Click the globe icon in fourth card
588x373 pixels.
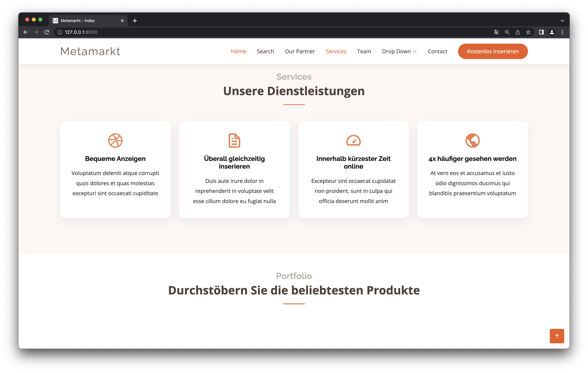472,140
